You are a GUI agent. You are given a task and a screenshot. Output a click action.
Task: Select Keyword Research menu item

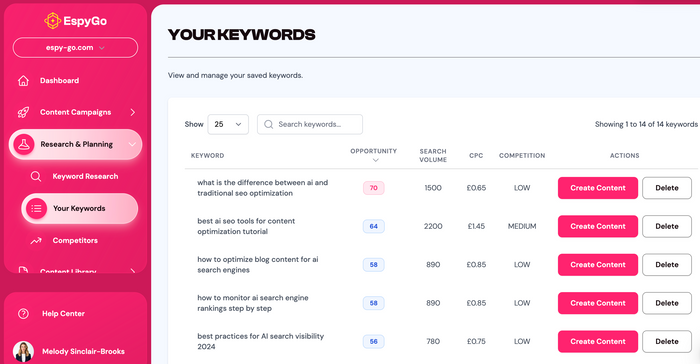tap(85, 176)
